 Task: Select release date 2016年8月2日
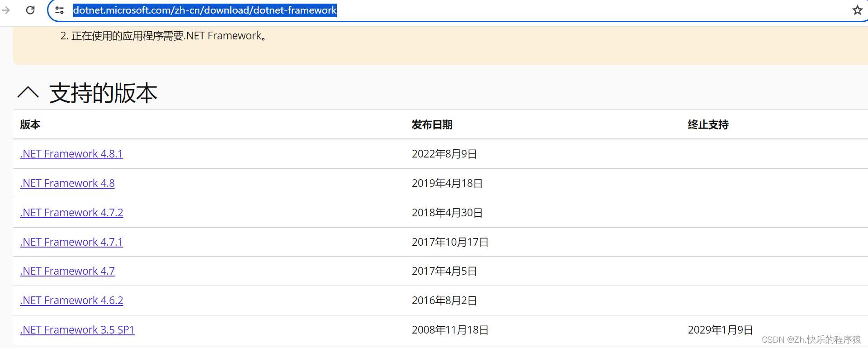pyautogui.click(x=444, y=300)
